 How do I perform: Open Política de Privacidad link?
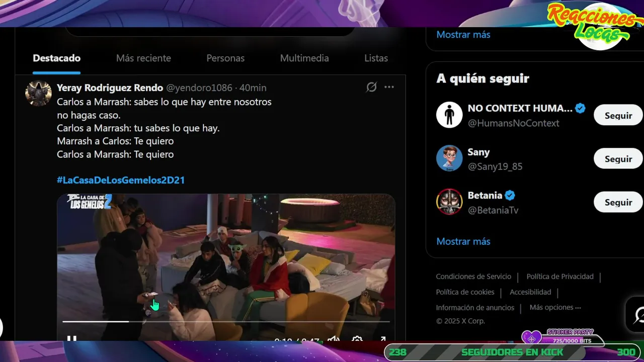pyautogui.click(x=560, y=277)
